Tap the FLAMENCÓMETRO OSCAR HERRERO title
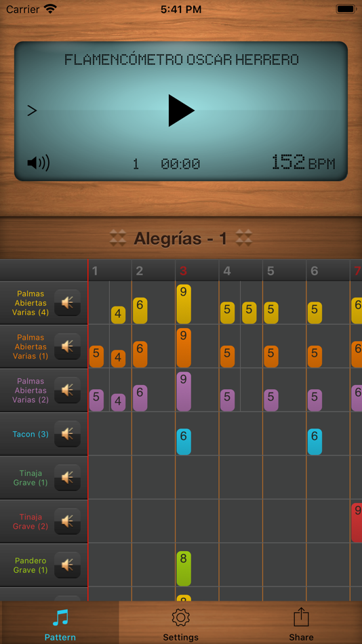The height and width of the screenshot is (644, 362). pyautogui.click(x=181, y=60)
